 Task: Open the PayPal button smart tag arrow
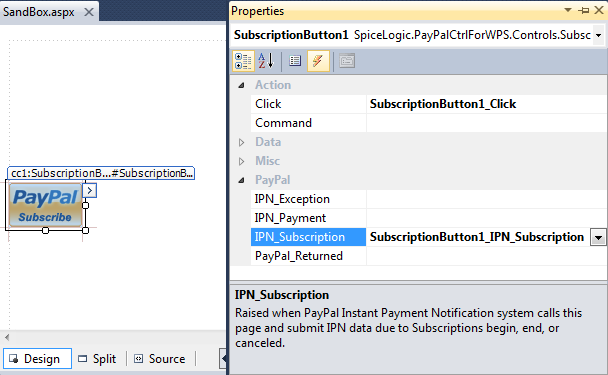pos(90,190)
